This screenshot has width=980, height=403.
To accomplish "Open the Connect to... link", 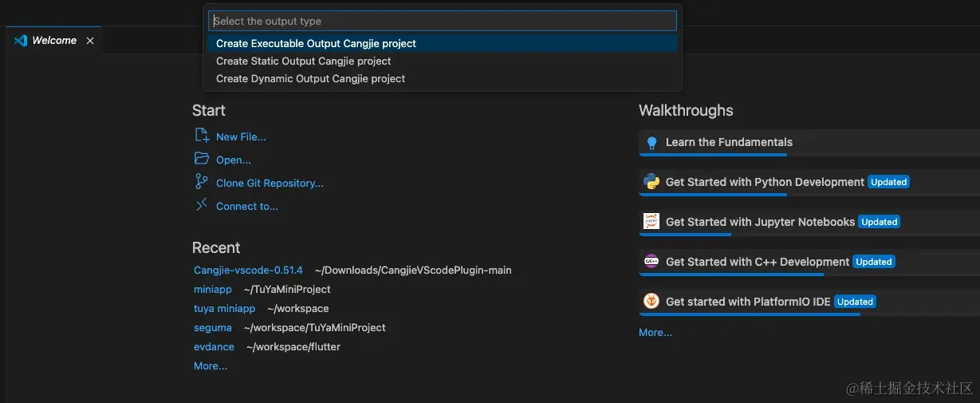I will (247, 207).
